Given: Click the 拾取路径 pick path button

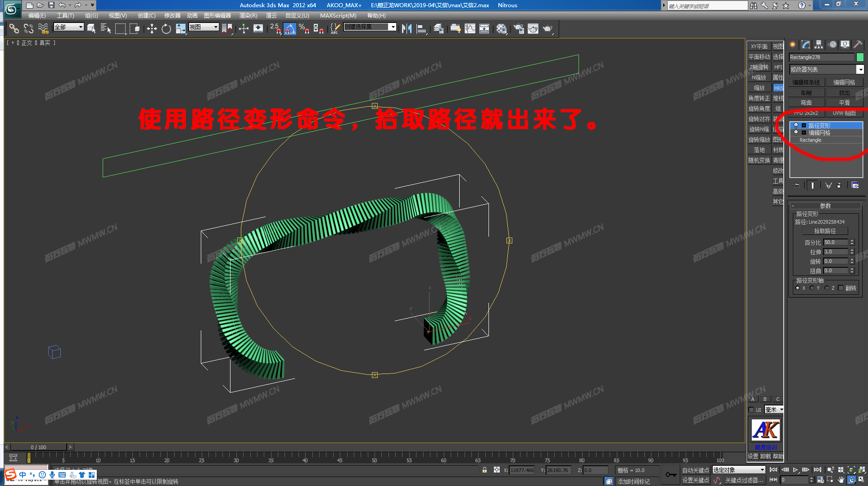Looking at the screenshot, I should 825,231.
